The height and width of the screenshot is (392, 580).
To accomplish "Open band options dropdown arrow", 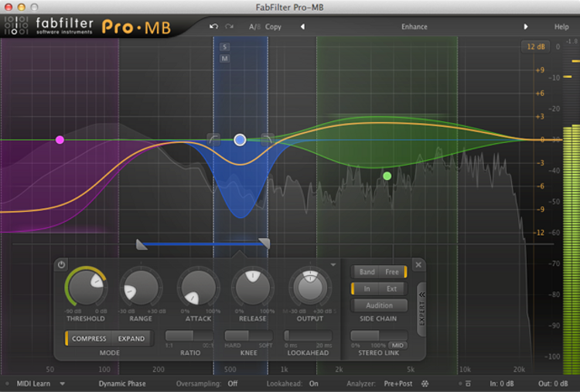I will pyautogui.click(x=333, y=264).
